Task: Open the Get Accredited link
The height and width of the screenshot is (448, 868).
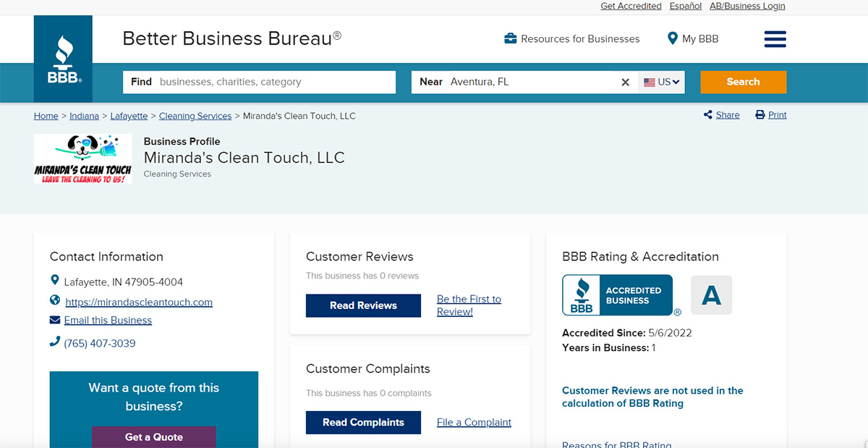Action: (x=631, y=6)
